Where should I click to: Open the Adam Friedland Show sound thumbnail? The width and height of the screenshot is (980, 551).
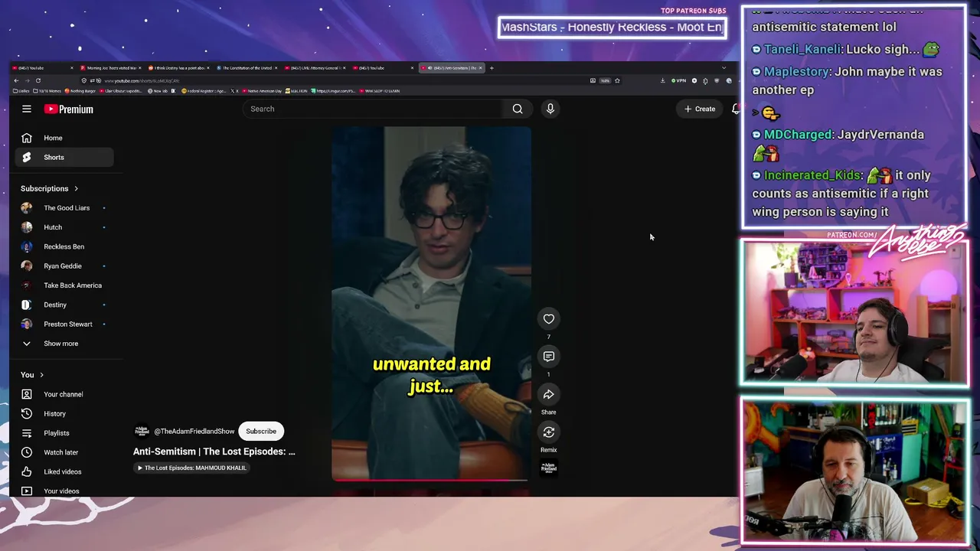point(548,468)
